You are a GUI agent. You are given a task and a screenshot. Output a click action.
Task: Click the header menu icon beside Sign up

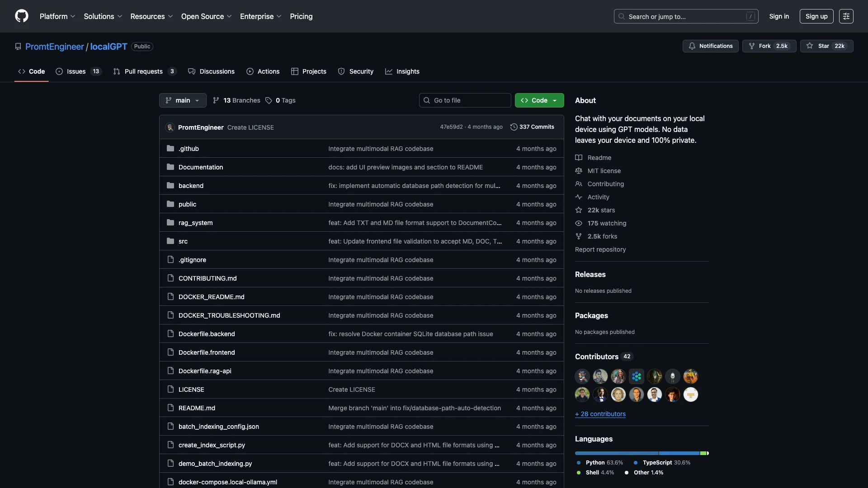click(846, 16)
